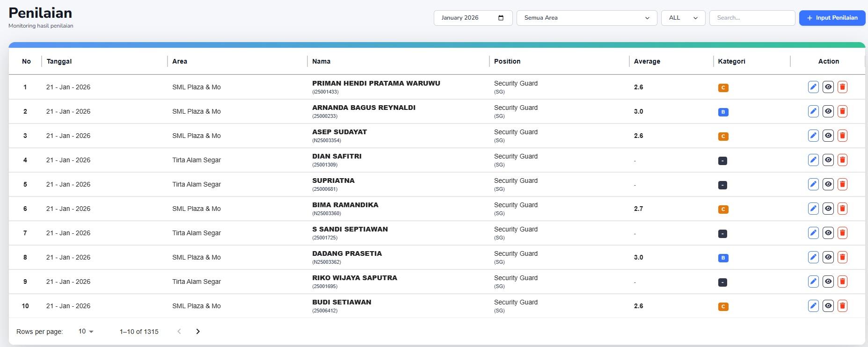This screenshot has width=868, height=347.
Task: Click the pencil icon for ASEP SUDAYAT
Action: 813,136
